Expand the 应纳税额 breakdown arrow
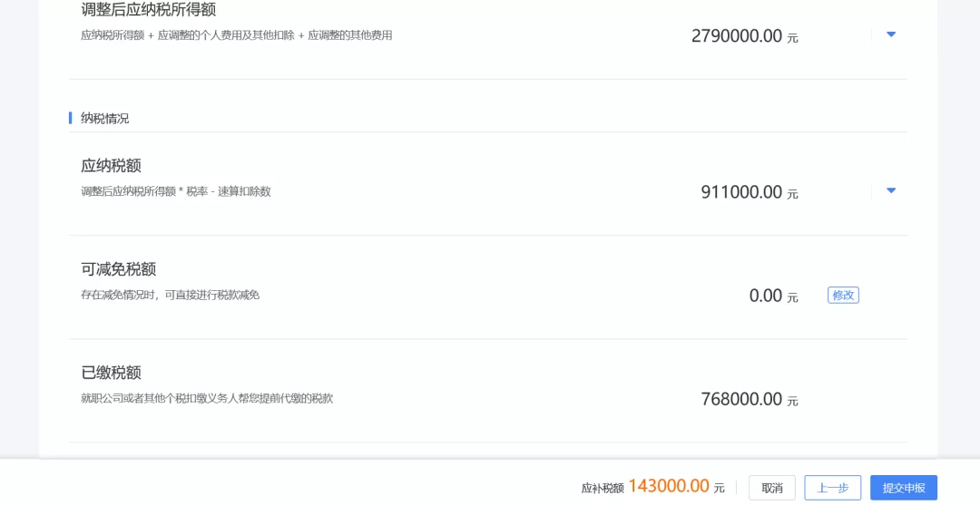The image size is (980, 505). [x=890, y=190]
